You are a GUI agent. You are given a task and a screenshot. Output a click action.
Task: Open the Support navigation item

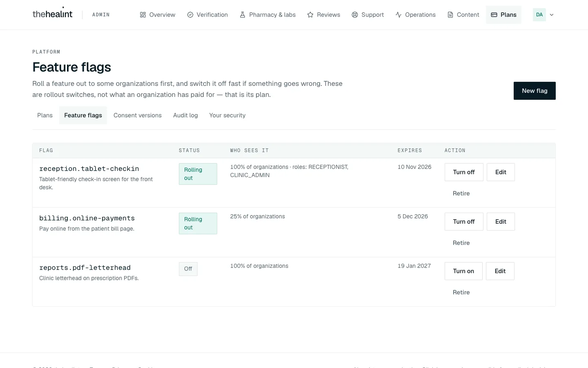coord(368,15)
